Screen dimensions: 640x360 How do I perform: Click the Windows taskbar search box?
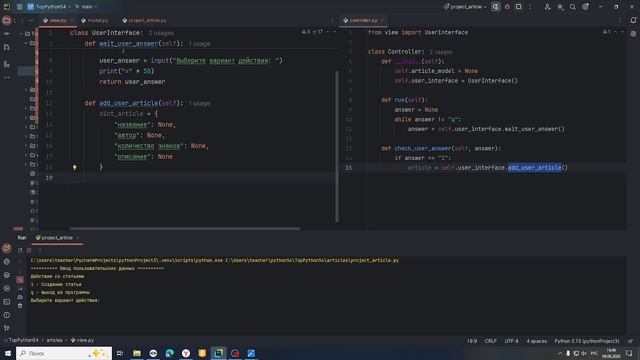coord(64,353)
